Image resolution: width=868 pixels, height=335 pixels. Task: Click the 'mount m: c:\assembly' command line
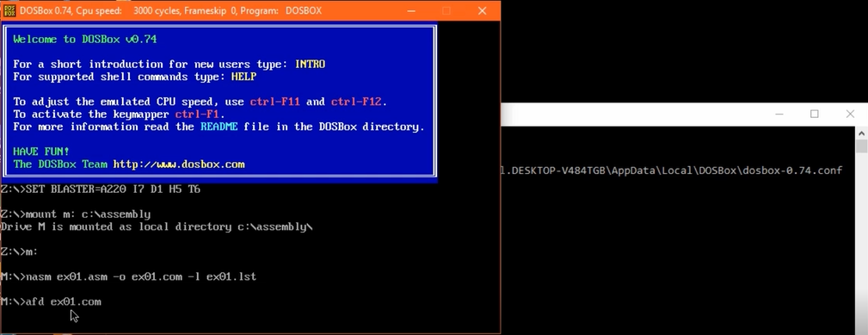[x=76, y=214]
